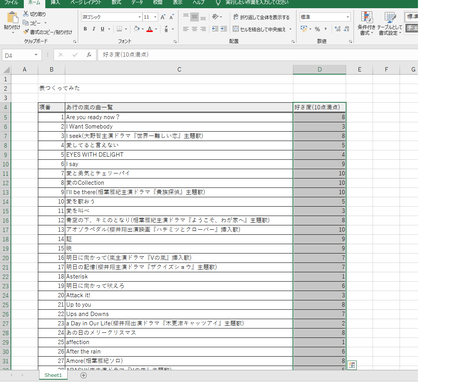Click the Cut (切り取り) scissors icon

tap(26, 14)
